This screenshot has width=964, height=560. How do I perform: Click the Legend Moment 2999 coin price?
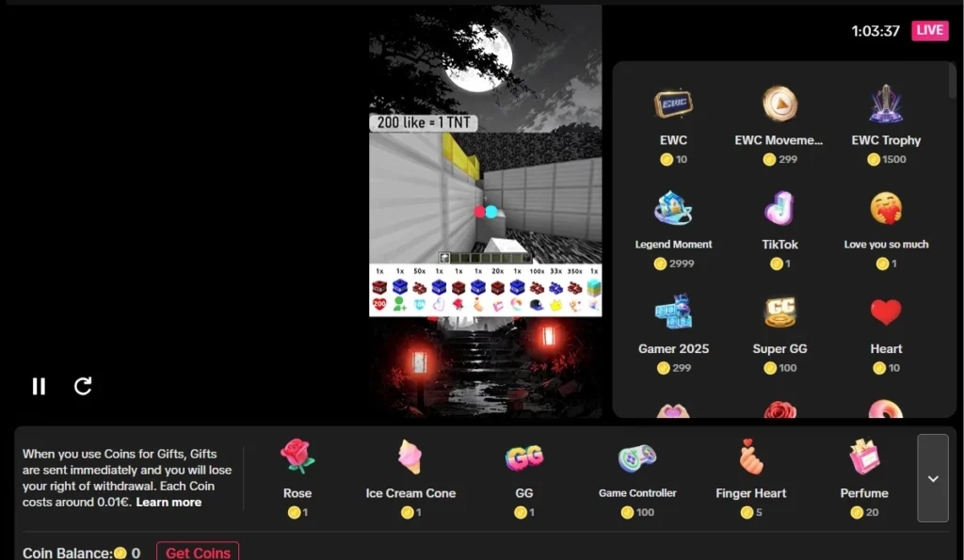(x=673, y=264)
